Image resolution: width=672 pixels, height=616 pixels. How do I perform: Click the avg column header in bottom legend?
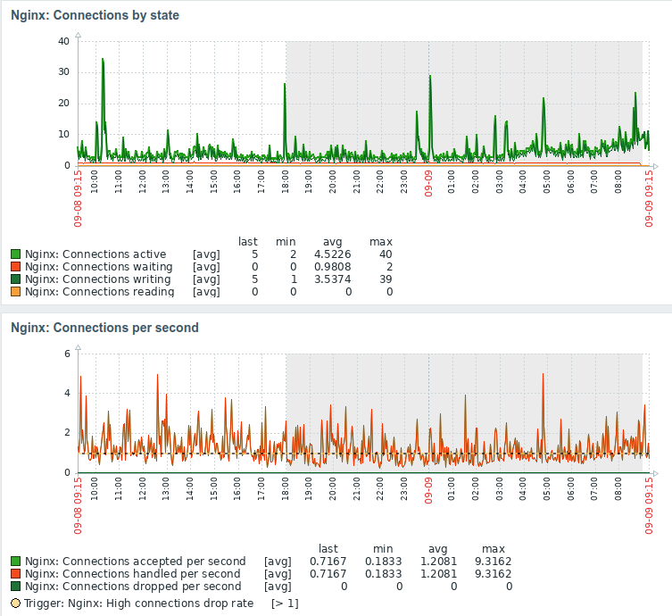[x=438, y=549]
